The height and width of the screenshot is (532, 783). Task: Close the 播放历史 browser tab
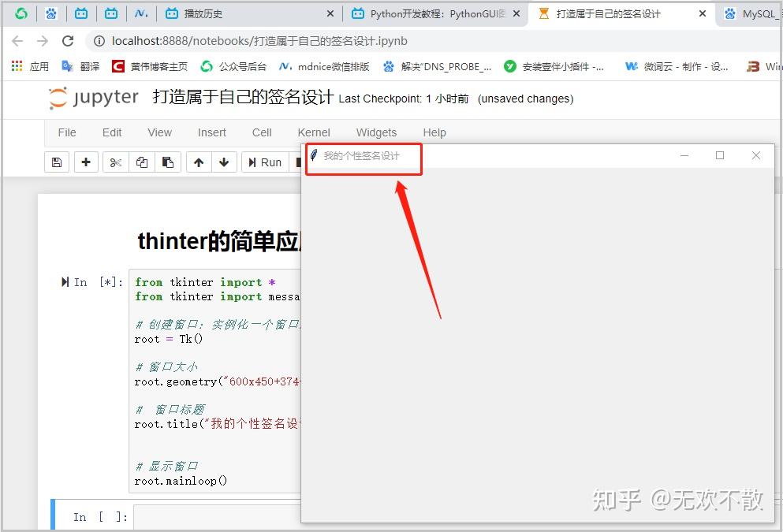point(329,13)
